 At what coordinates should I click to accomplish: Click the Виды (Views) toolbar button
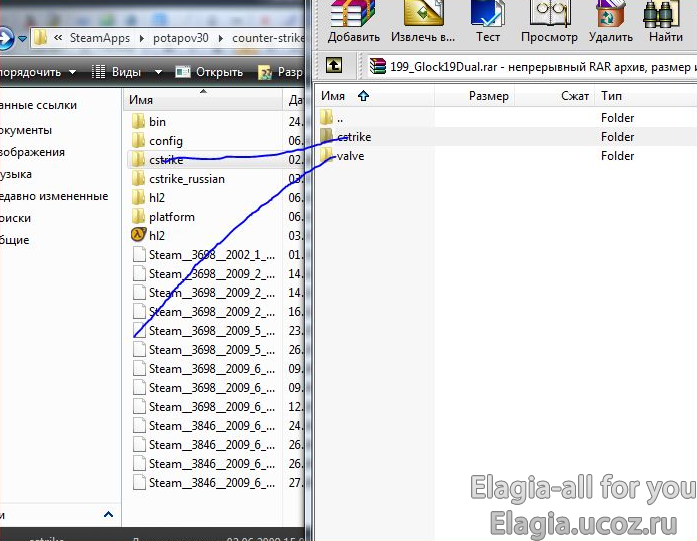click(116, 72)
